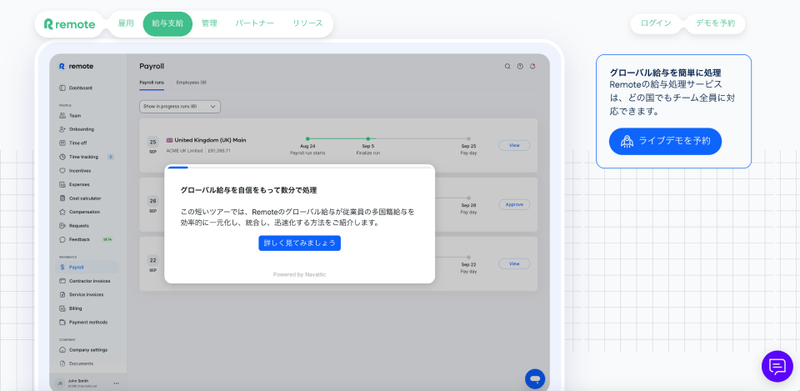Open the Dashboard icon in demo sidebar
Viewport: 800px width, 391px height.
(62, 88)
